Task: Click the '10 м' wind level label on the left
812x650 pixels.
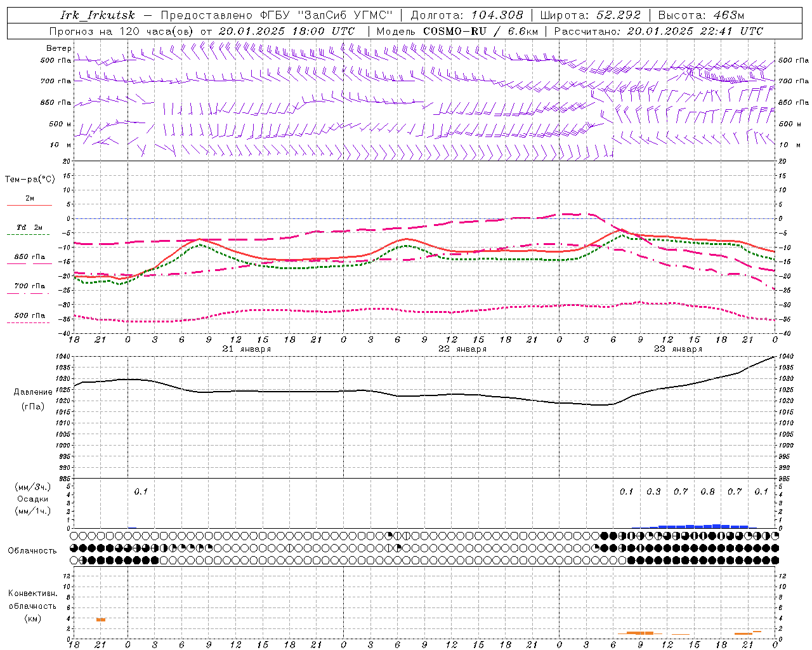Action: point(61,145)
